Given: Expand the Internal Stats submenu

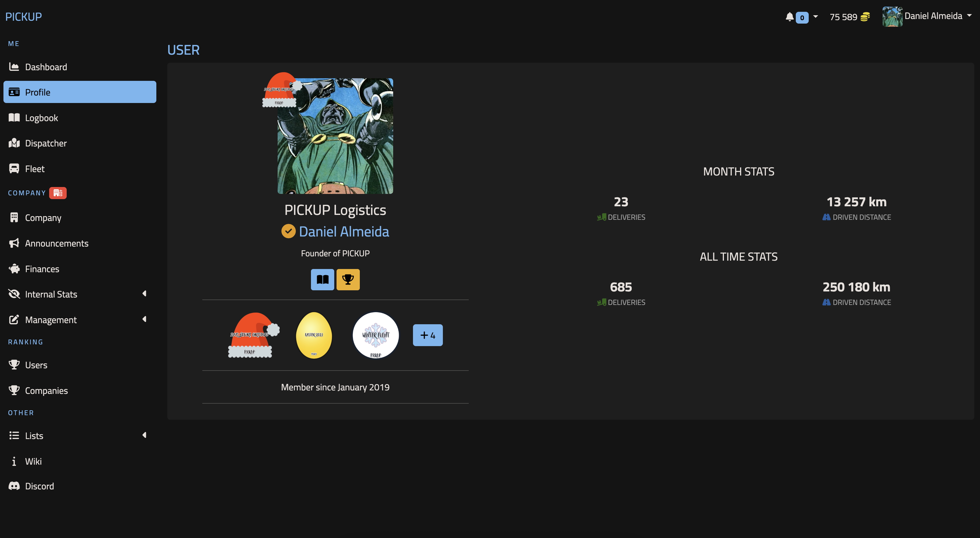Looking at the screenshot, I should pos(144,293).
